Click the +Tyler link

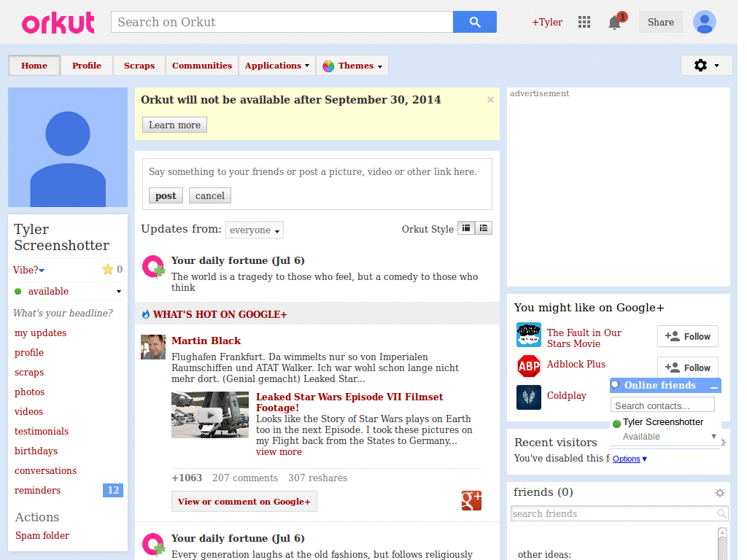[547, 23]
